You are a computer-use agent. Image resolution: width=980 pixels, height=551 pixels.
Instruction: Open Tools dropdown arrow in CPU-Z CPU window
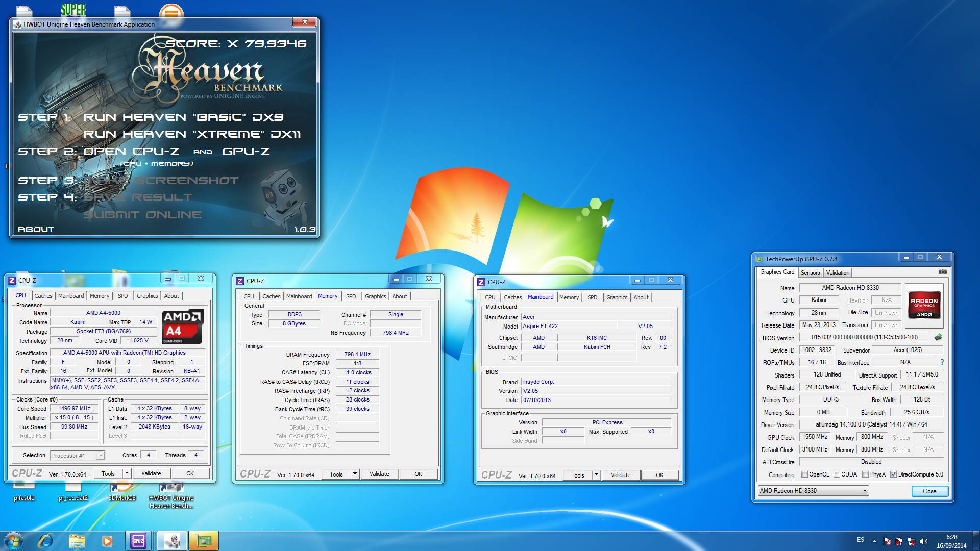point(127,473)
